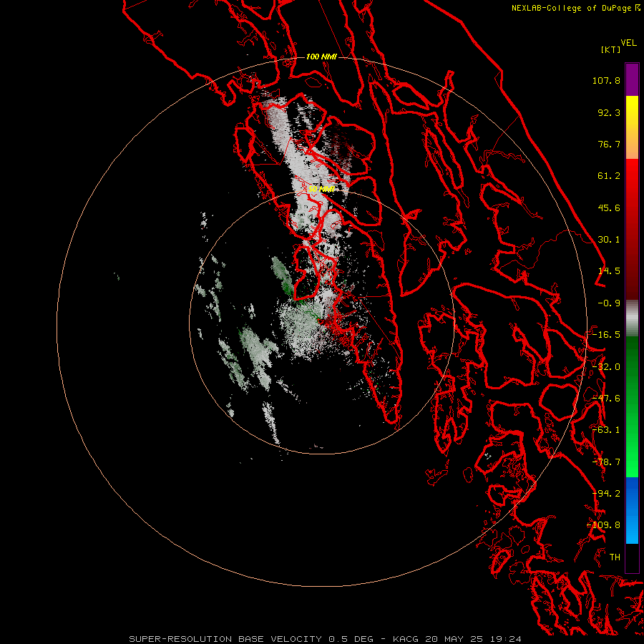Click the 92.3 legend value
This screenshot has width=644, height=644.
[609, 112]
